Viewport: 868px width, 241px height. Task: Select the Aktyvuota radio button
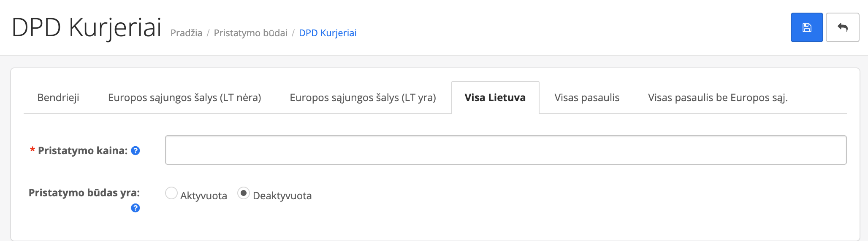coord(171,193)
